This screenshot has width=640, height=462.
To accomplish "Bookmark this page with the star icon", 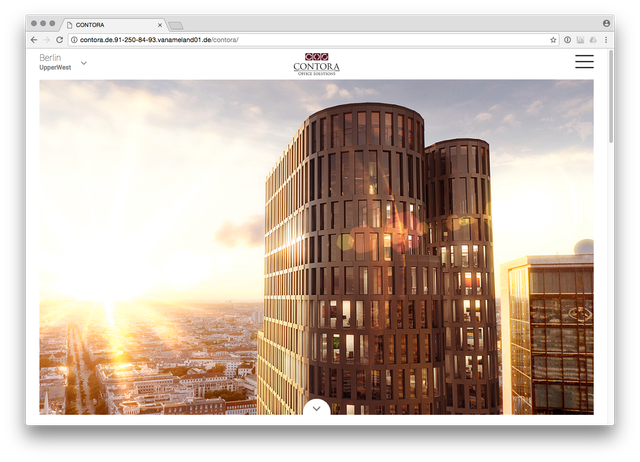I will [x=553, y=40].
